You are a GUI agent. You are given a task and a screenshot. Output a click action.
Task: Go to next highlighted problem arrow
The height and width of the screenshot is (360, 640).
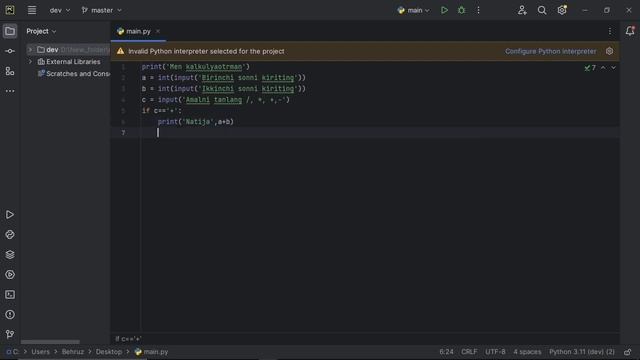tap(613, 68)
